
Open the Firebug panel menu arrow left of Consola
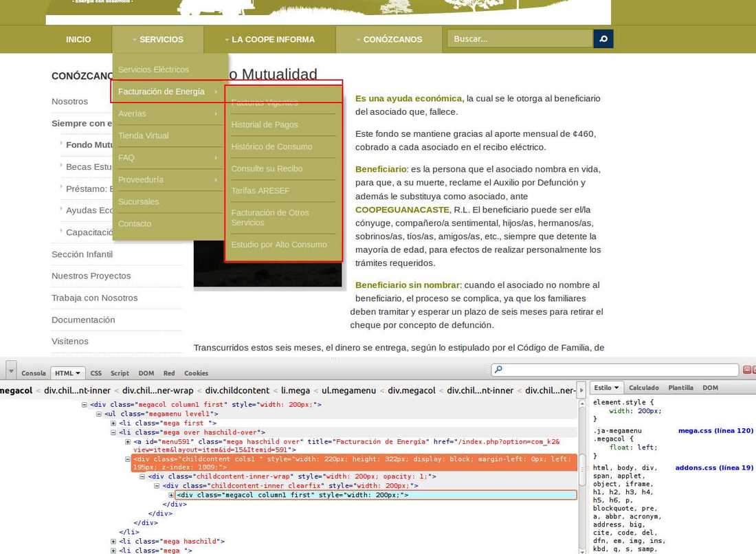click(x=11, y=371)
